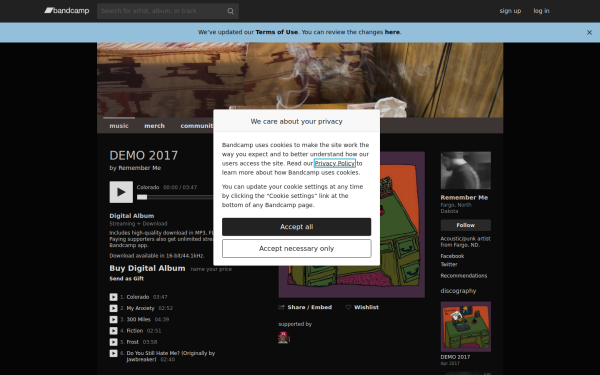Play track 2 My Anxiety
The image size is (600, 375).
(x=113, y=308)
